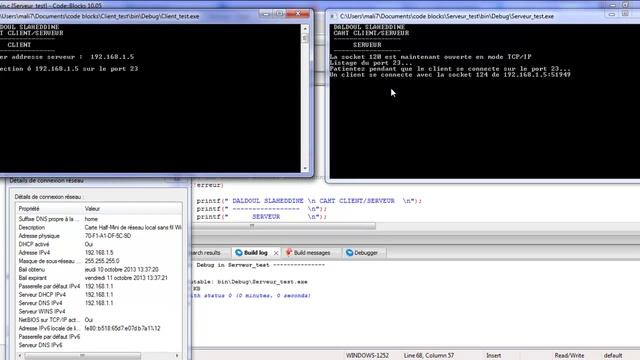Close the Build log tab

pyautogui.click(x=276, y=253)
